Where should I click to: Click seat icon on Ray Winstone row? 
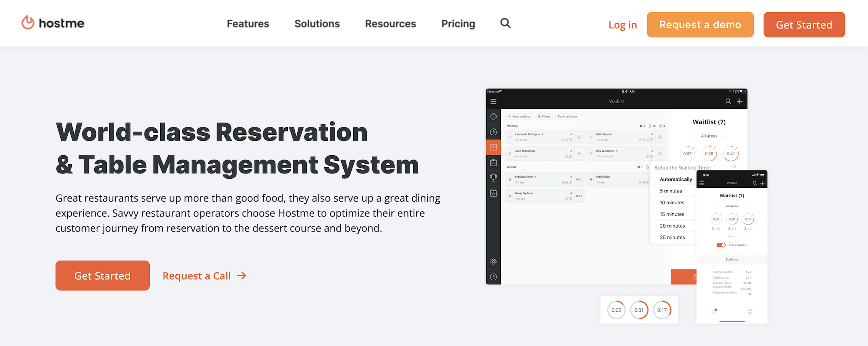click(660, 153)
